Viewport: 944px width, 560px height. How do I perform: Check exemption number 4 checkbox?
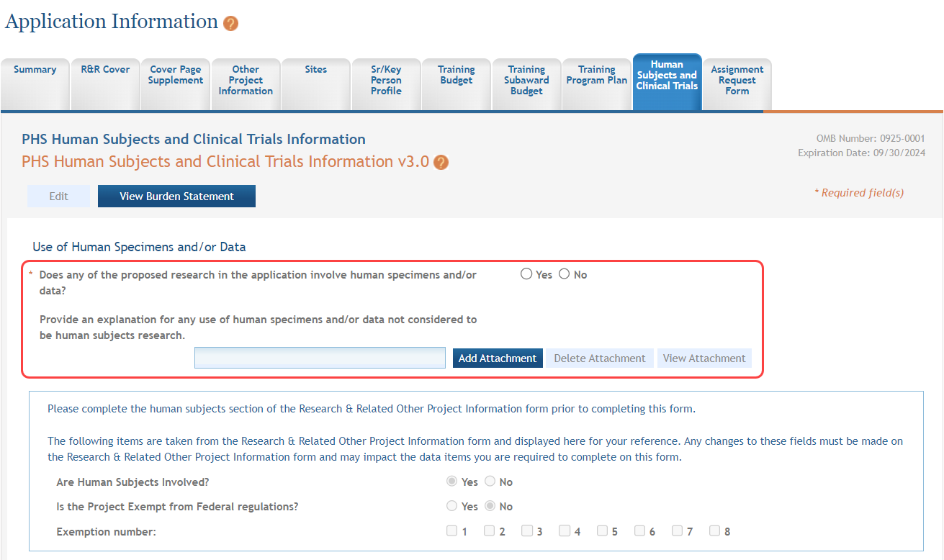[x=565, y=531]
